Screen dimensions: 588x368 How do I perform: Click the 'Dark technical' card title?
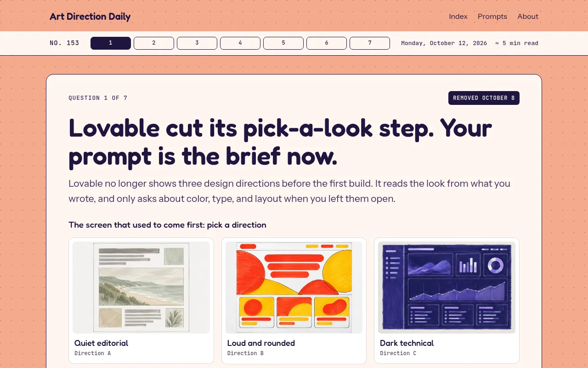point(407,343)
